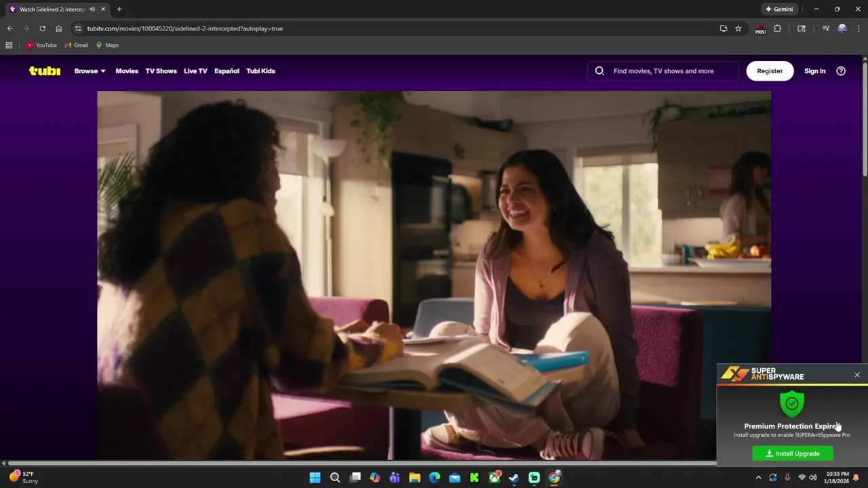868x488 pixels.
Task: Close the SUPERAntiSpyware popup
Action: tap(857, 375)
